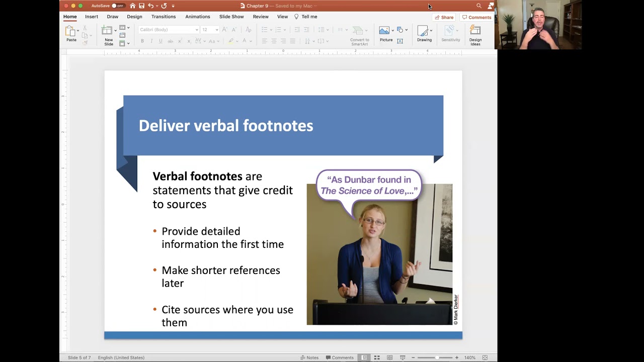Toggle underline formatting
Viewport: 644px width, 362px height.
tap(160, 41)
